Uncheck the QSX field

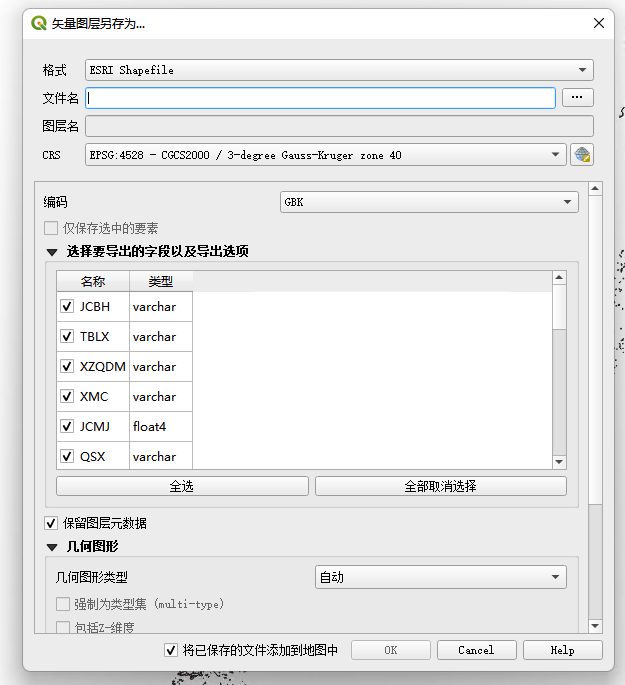point(67,457)
